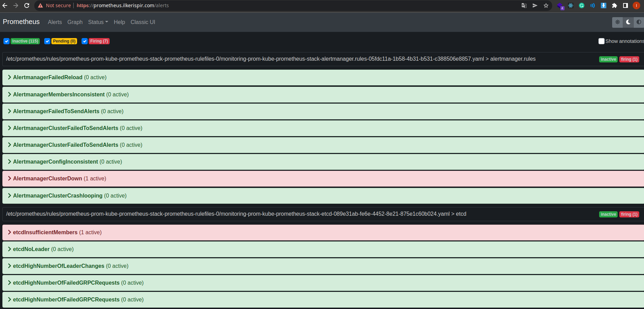Click the Show annotations label
Image resolution: width=644 pixels, height=309 pixels.
[x=624, y=41]
